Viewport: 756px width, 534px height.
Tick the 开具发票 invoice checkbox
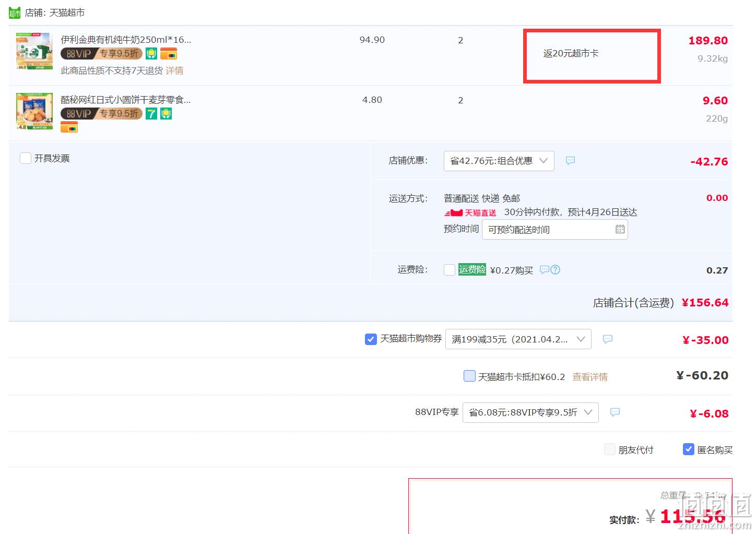click(x=25, y=158)
